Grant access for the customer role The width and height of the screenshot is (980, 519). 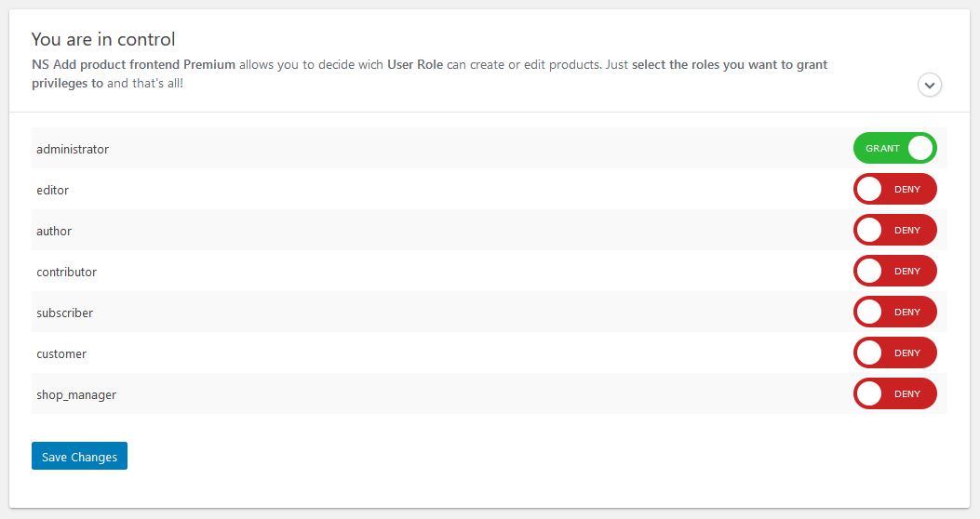click(895, 353)
